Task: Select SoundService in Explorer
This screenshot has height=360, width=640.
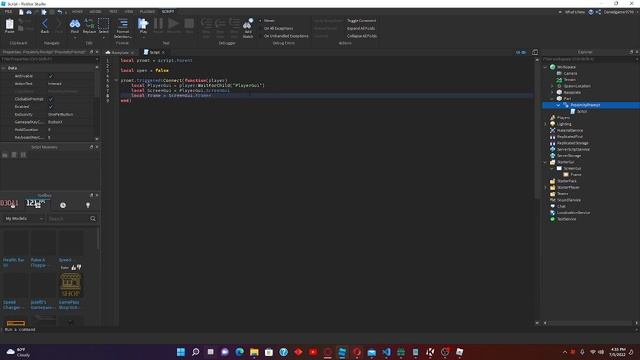Action: pyautogui.click(x=569, y=200)
